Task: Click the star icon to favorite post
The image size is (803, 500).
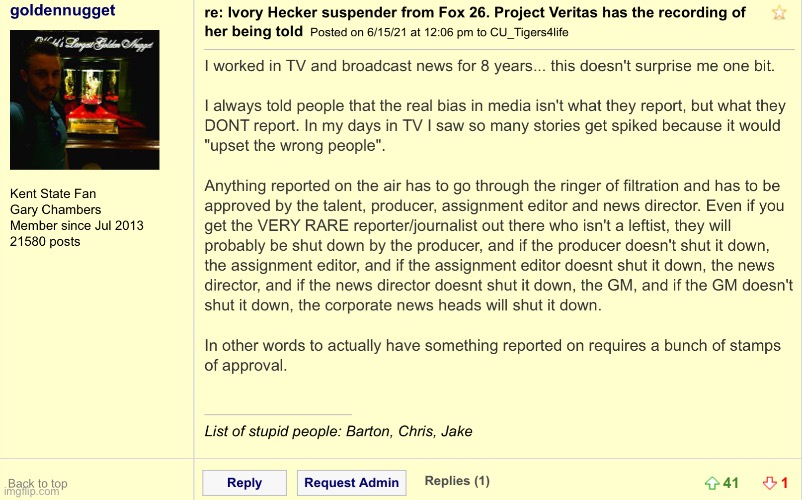Action: [779, 13]
